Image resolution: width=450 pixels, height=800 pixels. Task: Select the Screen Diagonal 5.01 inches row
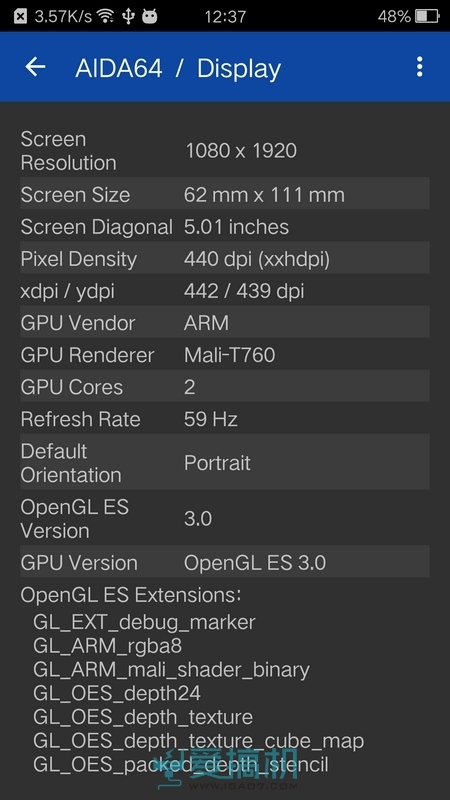(225, 227)
